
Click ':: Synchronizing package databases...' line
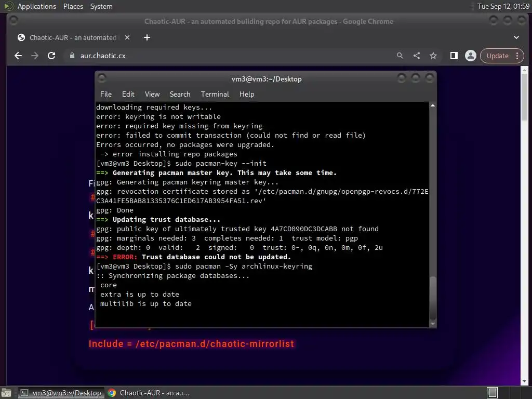tap(172, 276)
